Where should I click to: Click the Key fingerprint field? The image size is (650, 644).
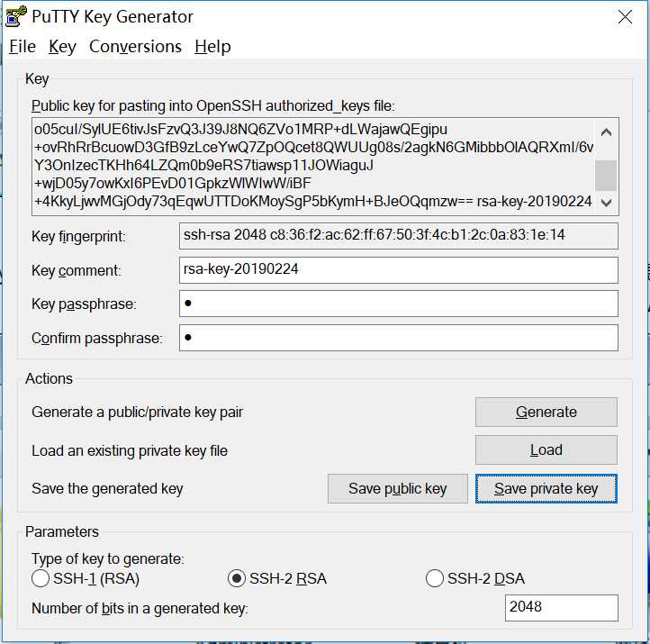tap(399, 236)
